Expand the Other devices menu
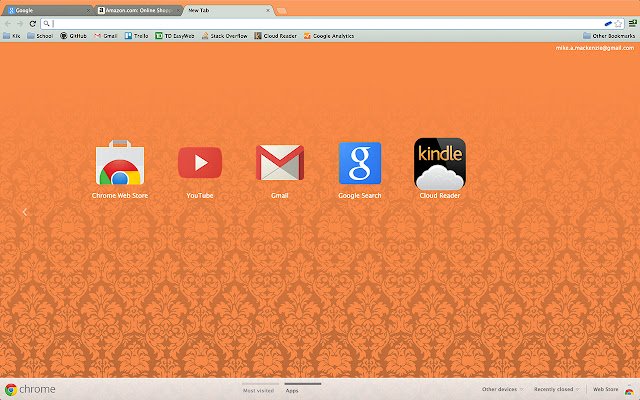 pyautogui.click(x=502, y=389)
